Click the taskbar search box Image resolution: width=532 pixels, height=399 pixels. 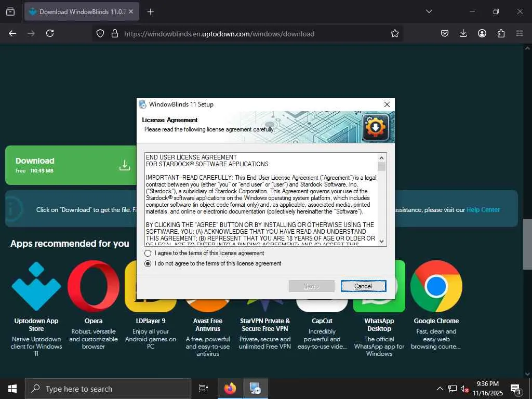pyautogui.click(x=108, y=389)
